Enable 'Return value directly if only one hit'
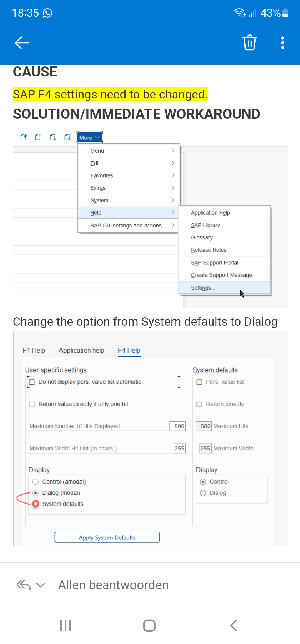The width and height of the screenshot is (300, 644). click(32, 404)
